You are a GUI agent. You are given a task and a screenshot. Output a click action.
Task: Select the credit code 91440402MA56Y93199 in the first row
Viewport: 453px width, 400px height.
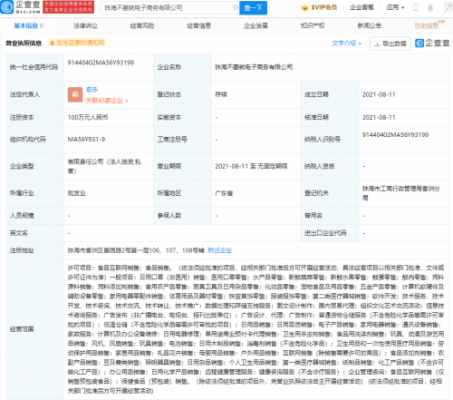pyautogui.click(x=101, y=63)
